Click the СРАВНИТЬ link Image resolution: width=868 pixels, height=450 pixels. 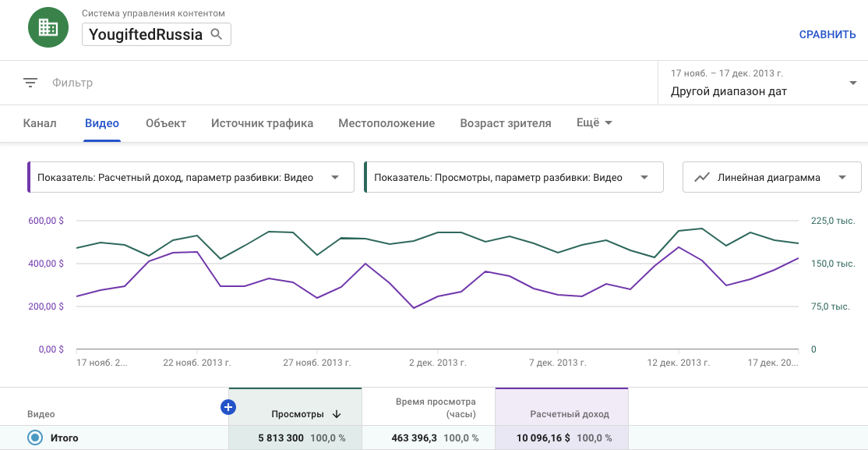(x=827, y=34)
